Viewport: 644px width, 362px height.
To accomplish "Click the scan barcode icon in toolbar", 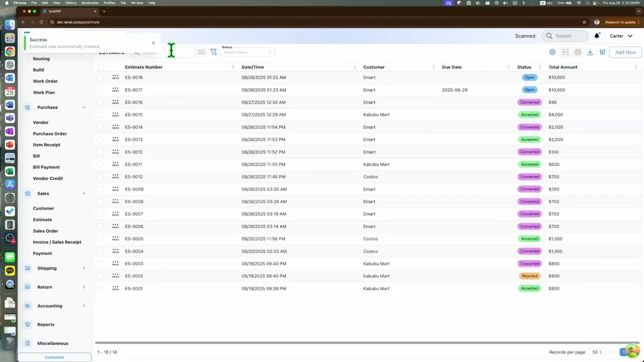I will tap(566, 52).
